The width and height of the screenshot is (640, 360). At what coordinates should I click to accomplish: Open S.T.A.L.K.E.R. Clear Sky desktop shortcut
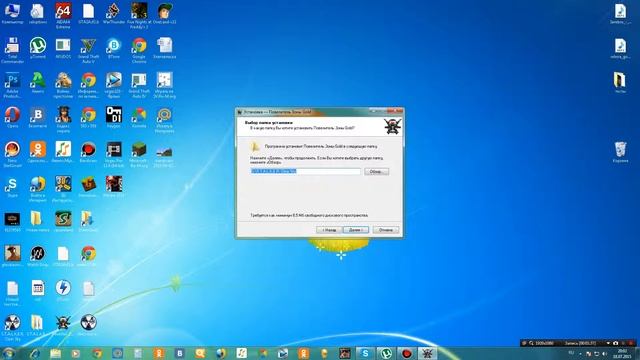coord(12,327)
